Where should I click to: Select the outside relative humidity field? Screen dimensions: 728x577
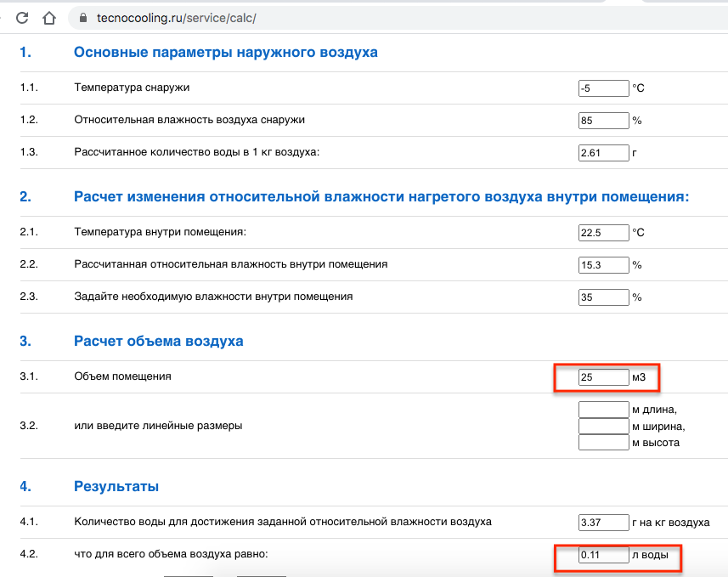603,121
